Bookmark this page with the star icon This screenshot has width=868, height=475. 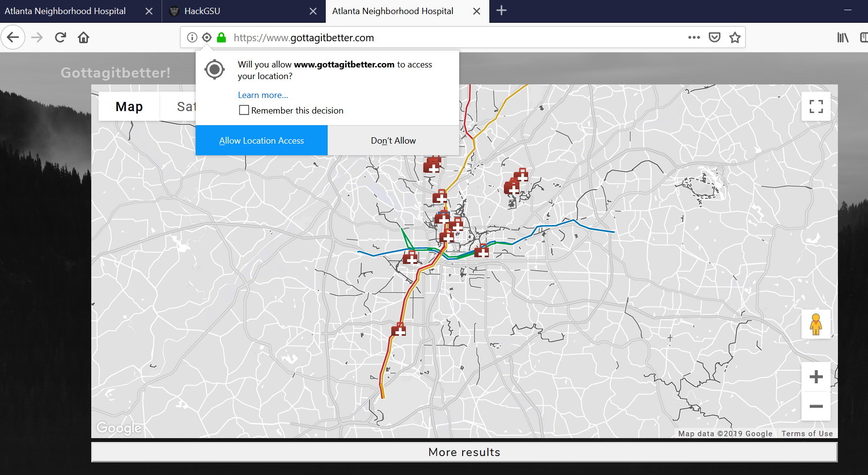[x=735, y=37]
